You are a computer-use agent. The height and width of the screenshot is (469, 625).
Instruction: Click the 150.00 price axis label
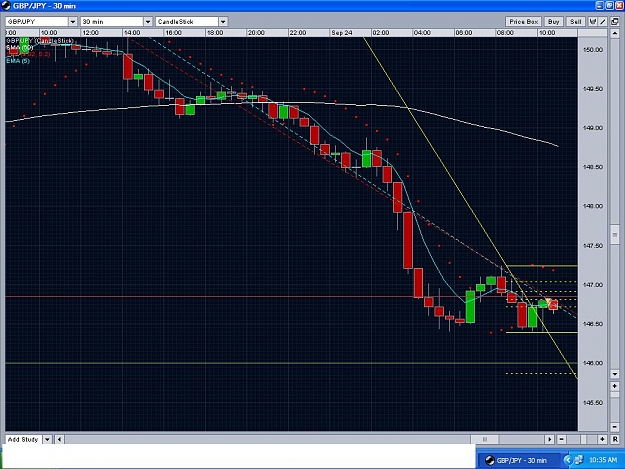coord(593,50)
